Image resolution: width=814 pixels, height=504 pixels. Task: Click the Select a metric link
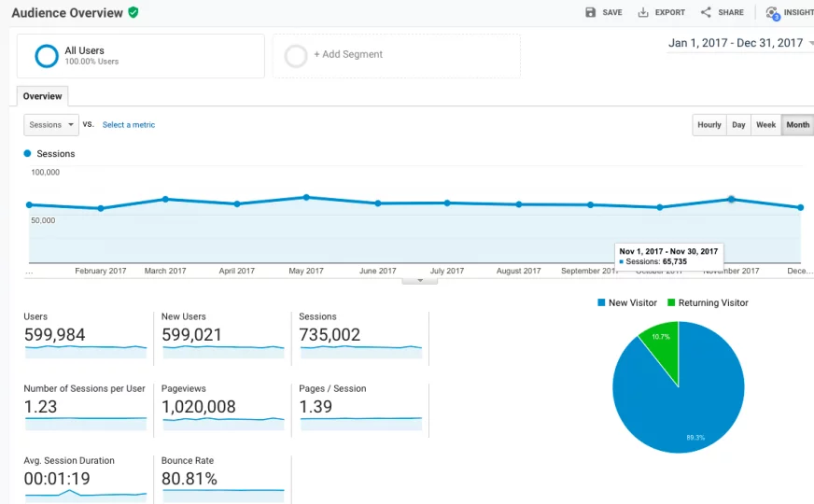pos(129,125)
